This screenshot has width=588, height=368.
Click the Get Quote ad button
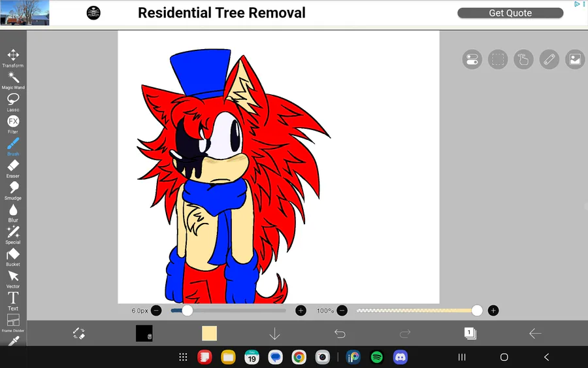(510, 13)
